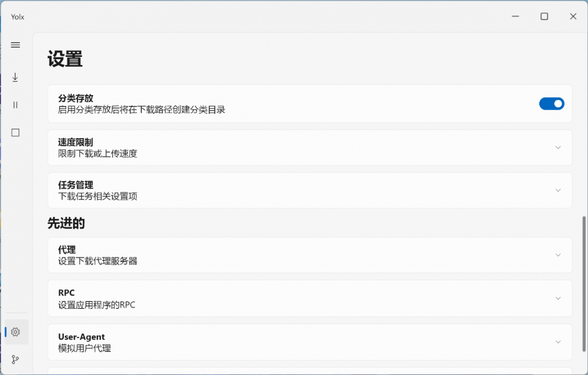Click the gear icon next to 设置 page
The height and width of the screenshot is (375, 588).
coord(15,332)
